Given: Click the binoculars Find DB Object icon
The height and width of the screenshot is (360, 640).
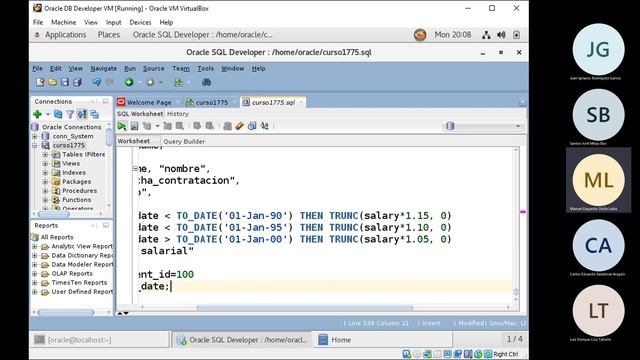Looking at the screenshot, I should tap(207, 82).
